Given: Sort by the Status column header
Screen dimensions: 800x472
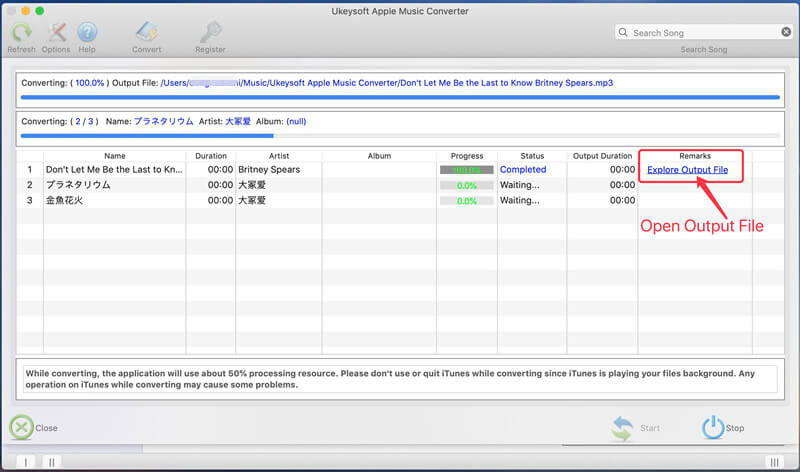Looking at the screenshot, I should 532,156.
